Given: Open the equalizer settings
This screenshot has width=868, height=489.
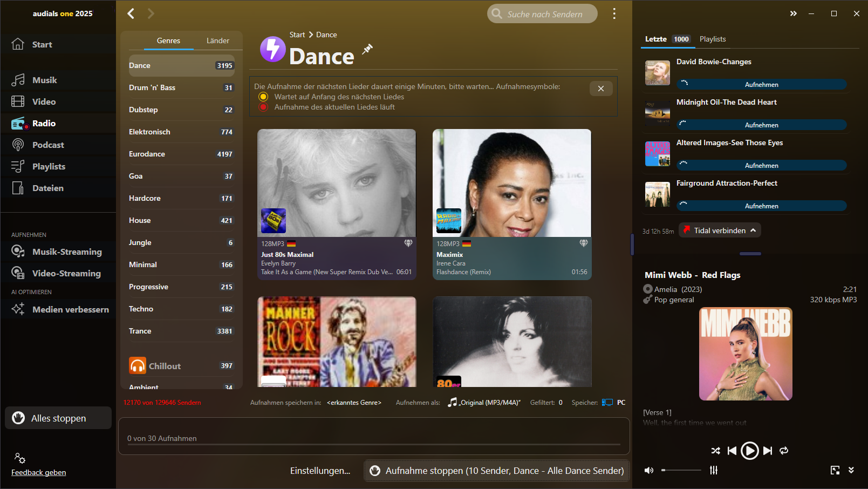Looking at the screenshot, I should click(714, 470).
